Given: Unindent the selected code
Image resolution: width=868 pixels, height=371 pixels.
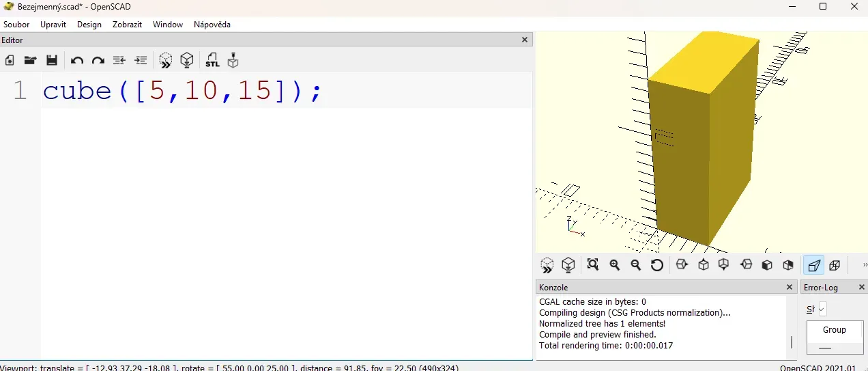Looking at the screenshot, I should click(x=119, y=60).
